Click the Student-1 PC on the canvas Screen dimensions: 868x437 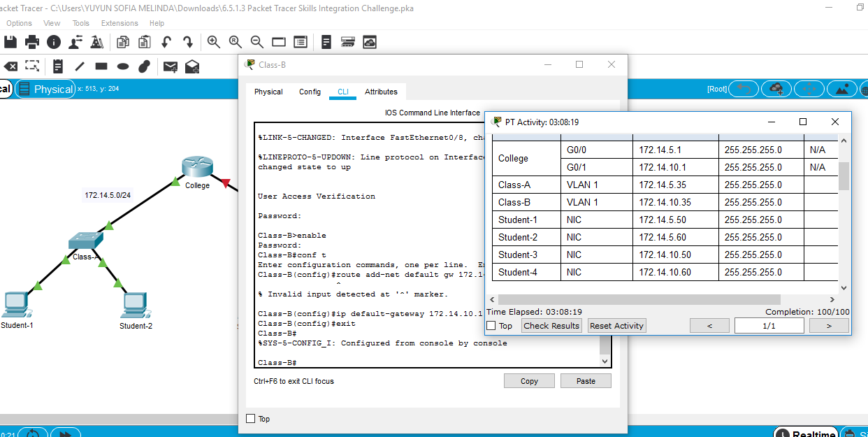pyautogui.click(x=16, y=303)
